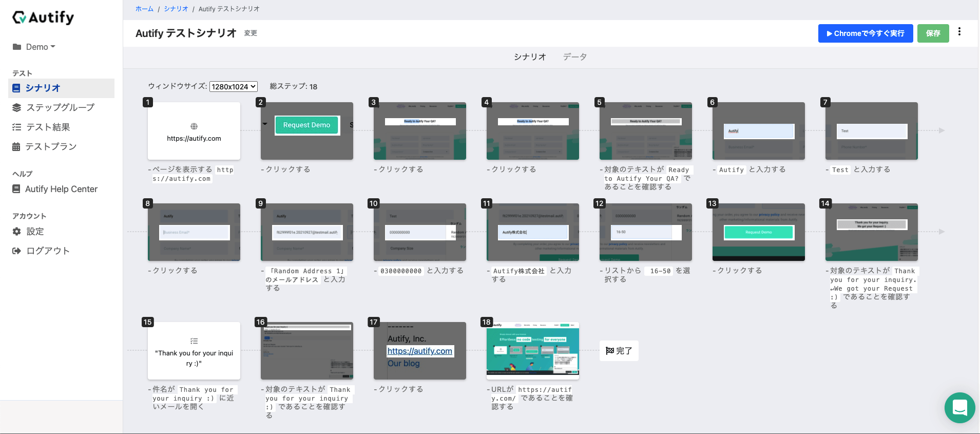Run now with Chromeで今すぐ実行 button
Viewport: 980px width, 434px height.
866,33
